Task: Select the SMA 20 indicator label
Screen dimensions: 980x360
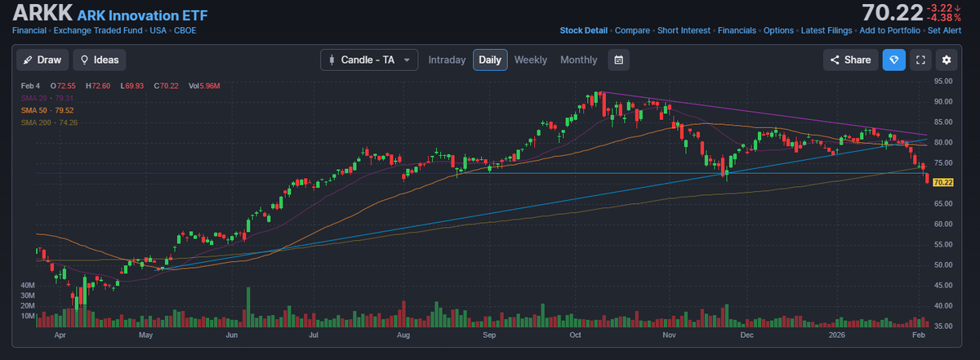Action: point(48,97)
